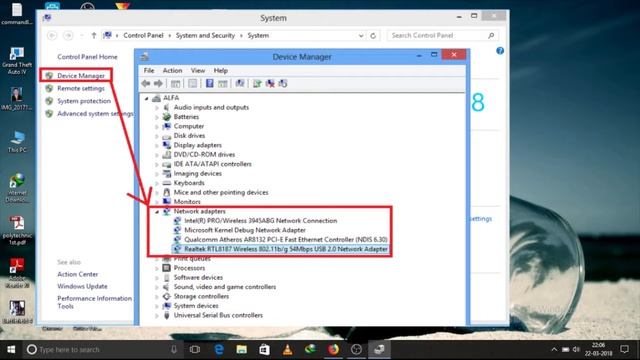Open Action Center link
The height and width of the screenshot is (360, 640).
(x=78, y=274)
